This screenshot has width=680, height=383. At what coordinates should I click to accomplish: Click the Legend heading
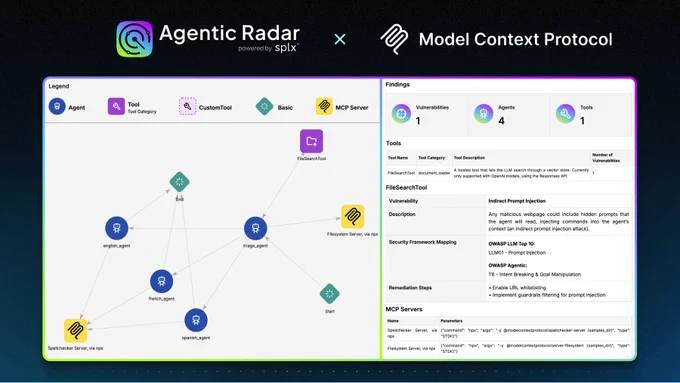[59, 86]
